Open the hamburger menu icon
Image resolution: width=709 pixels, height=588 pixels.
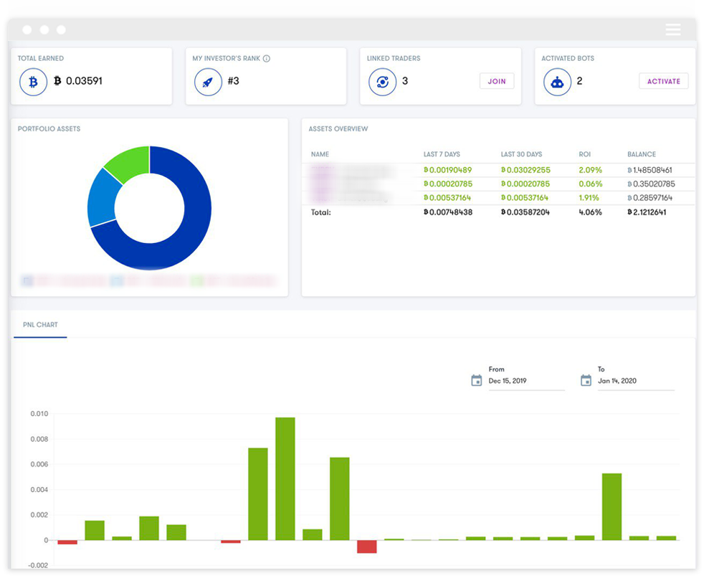point(673,29)
